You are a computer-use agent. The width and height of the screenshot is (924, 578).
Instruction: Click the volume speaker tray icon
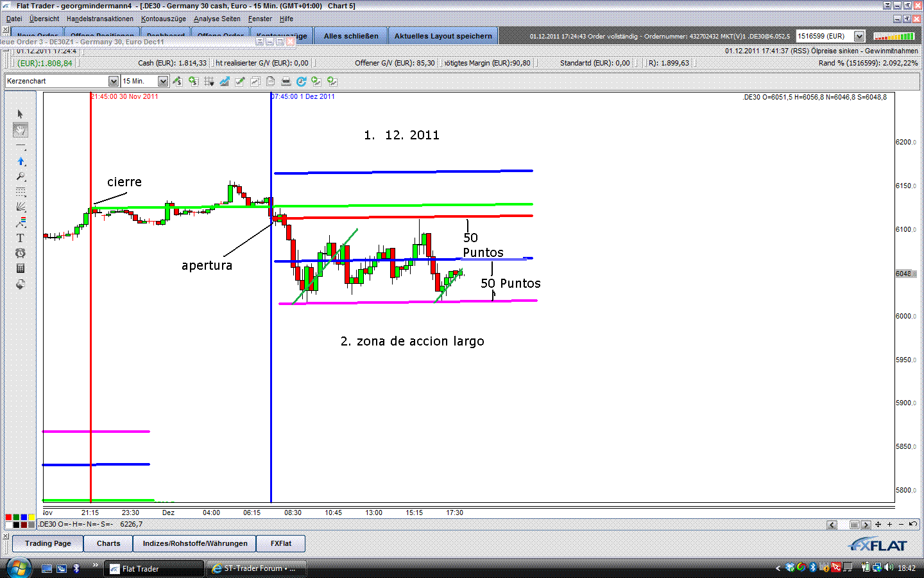tap(888, 568)
